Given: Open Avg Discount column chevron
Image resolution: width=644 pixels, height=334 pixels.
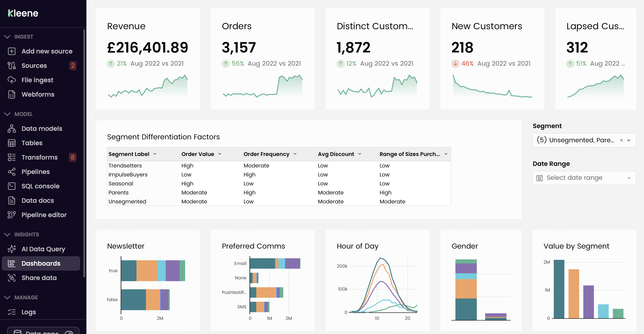Looking at the screenshot, I should click(x=360, y=154).
